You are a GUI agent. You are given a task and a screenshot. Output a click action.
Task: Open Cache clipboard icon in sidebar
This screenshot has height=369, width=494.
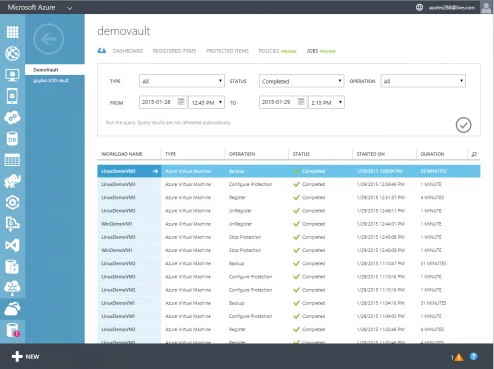[x=12, y=267]
